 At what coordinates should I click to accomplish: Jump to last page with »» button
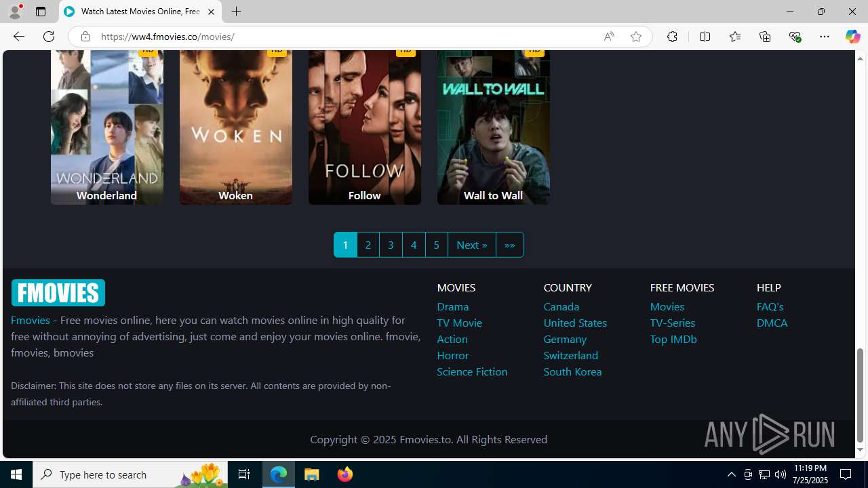(x=509, y=245)
